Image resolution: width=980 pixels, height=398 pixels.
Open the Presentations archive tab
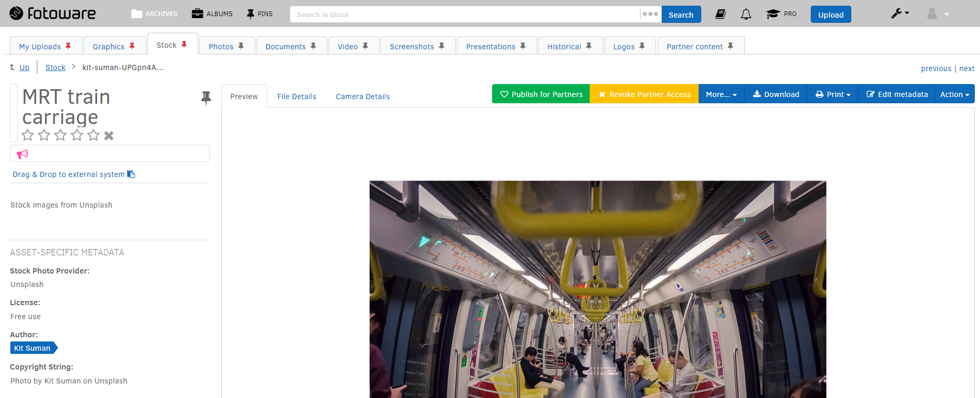(491, 46)
